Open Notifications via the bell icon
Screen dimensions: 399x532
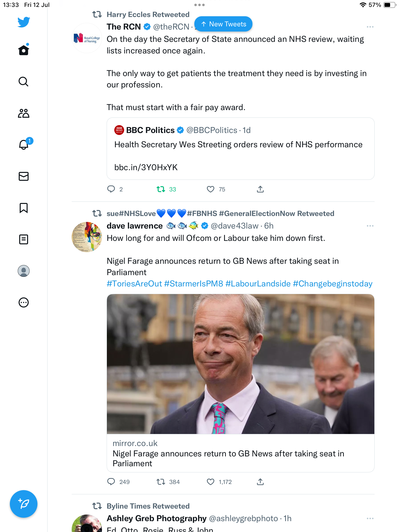point(24,145)
